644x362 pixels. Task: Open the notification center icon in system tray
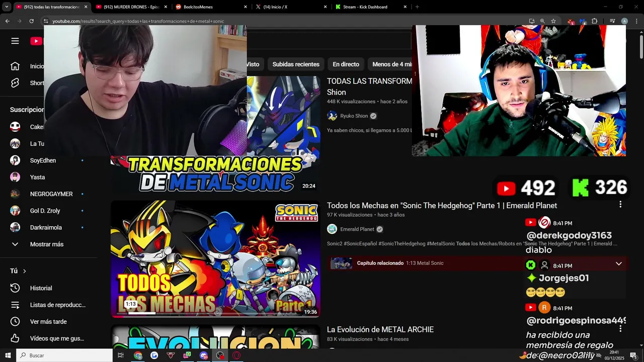(633, 355)
